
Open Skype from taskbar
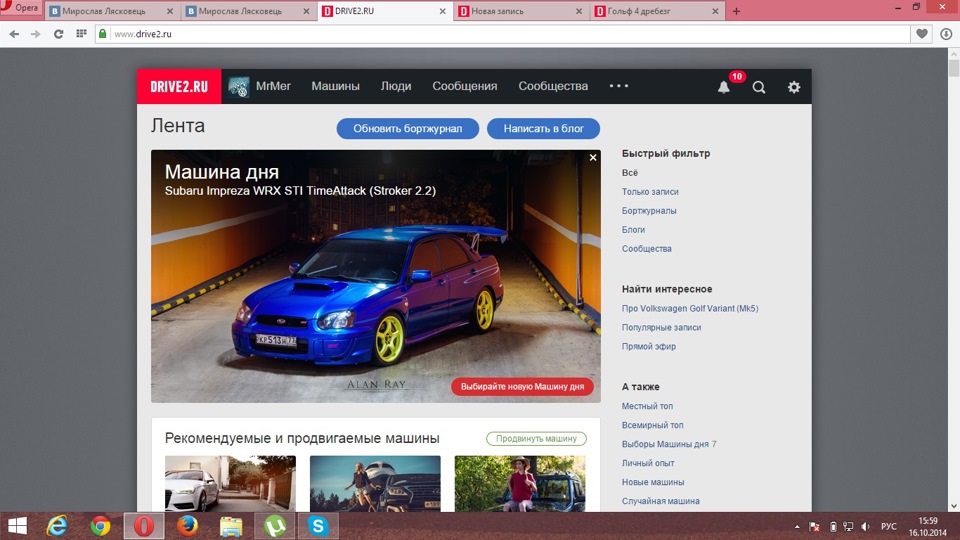(318, 526)
